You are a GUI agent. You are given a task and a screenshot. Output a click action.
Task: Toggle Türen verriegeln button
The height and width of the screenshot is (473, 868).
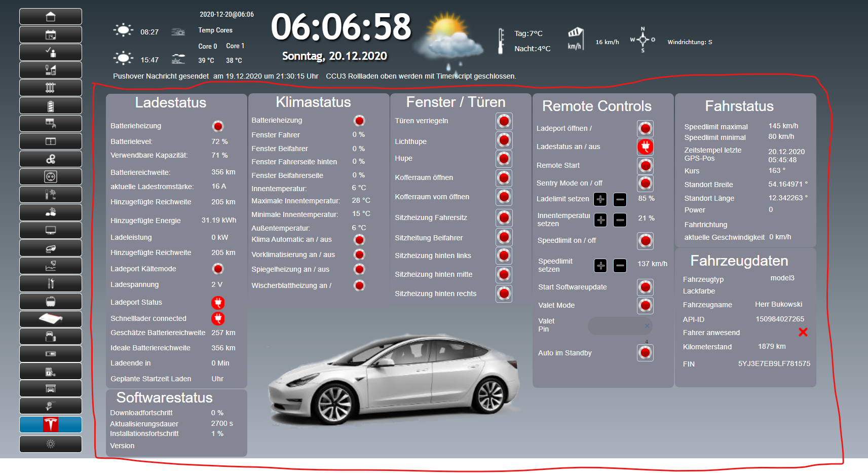point(504,121)
